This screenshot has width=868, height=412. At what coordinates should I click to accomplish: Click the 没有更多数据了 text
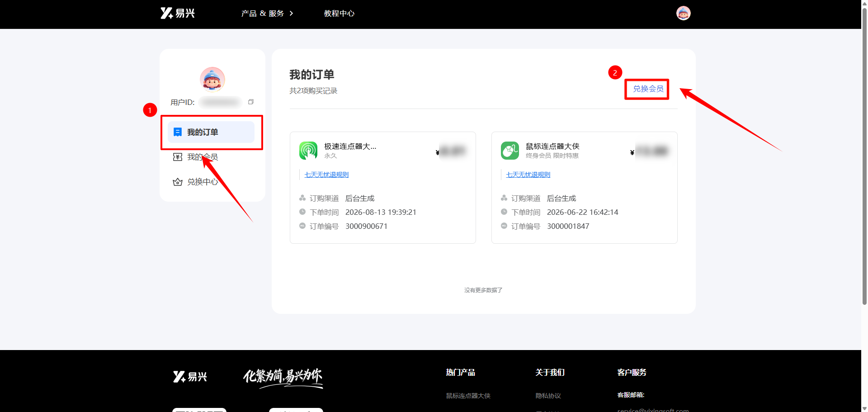pyautogui.click(x=483, y=290)
